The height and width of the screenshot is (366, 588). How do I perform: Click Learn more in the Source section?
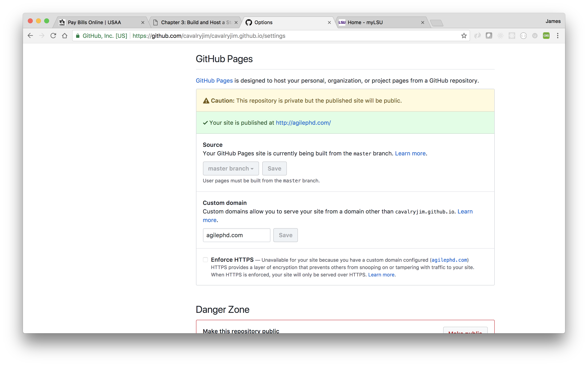click(410, 154)
